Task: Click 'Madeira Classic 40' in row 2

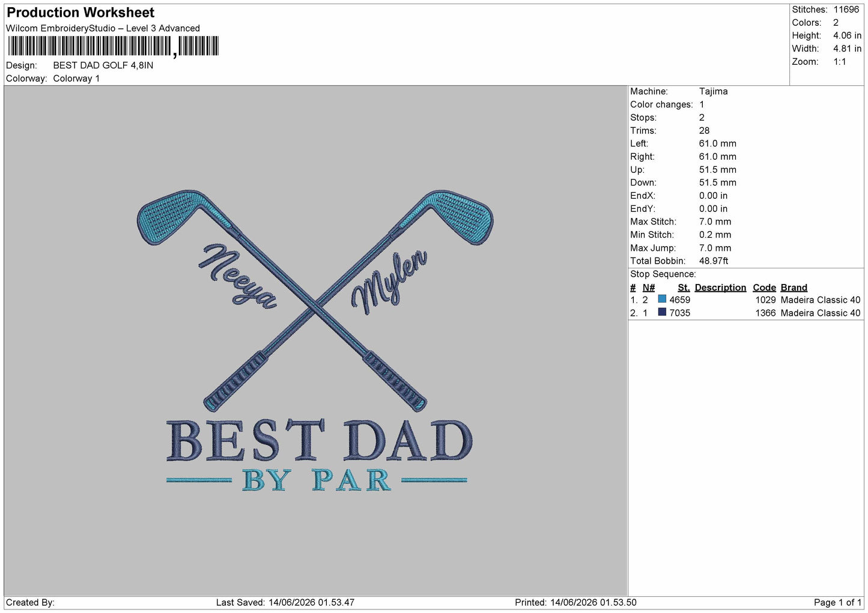Action: (821, 313)
